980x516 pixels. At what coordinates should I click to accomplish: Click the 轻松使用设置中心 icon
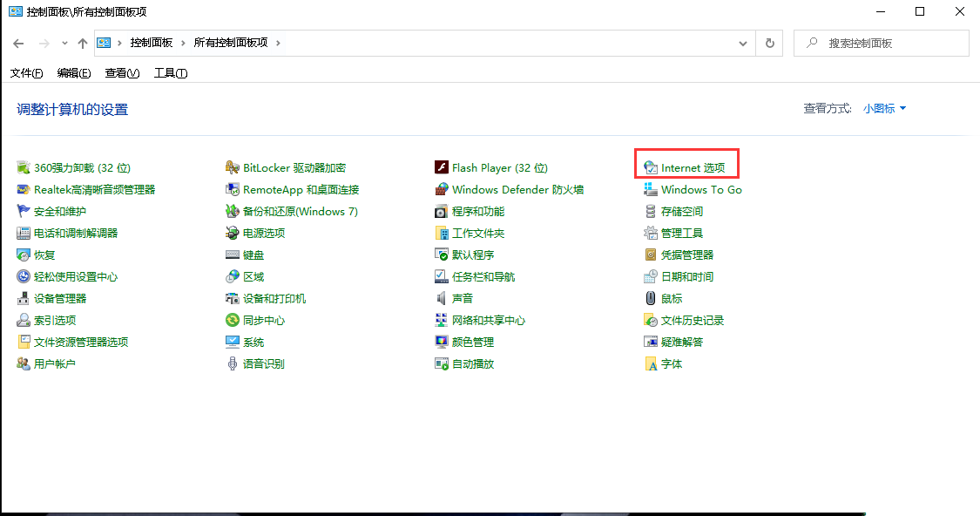click(x=24, y=276)
